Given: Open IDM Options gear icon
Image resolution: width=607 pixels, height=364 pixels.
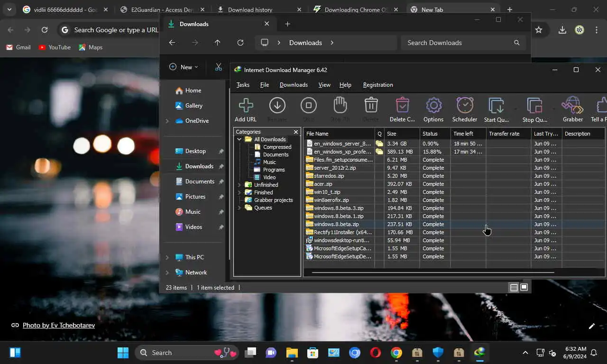Looking at the screenshot, I should pyautogui.click(x=433, y=109).
